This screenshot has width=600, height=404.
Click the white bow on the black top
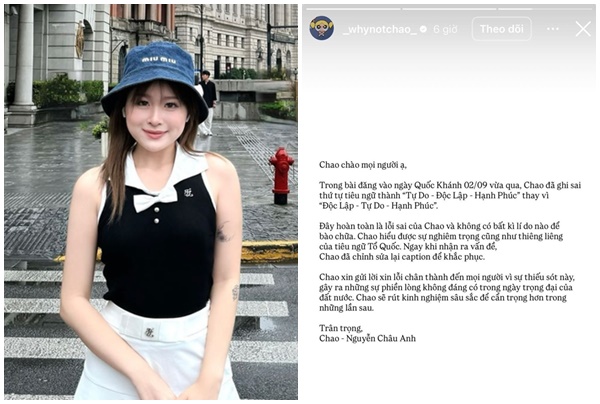click(155, 199)
